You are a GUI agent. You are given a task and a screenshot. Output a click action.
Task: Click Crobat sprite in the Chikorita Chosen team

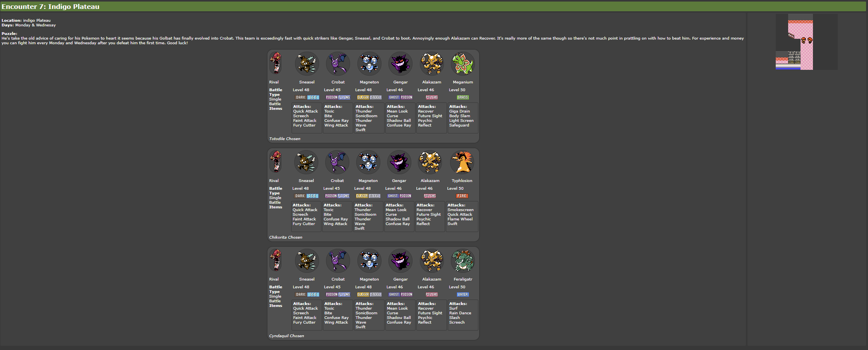[337, 162]
